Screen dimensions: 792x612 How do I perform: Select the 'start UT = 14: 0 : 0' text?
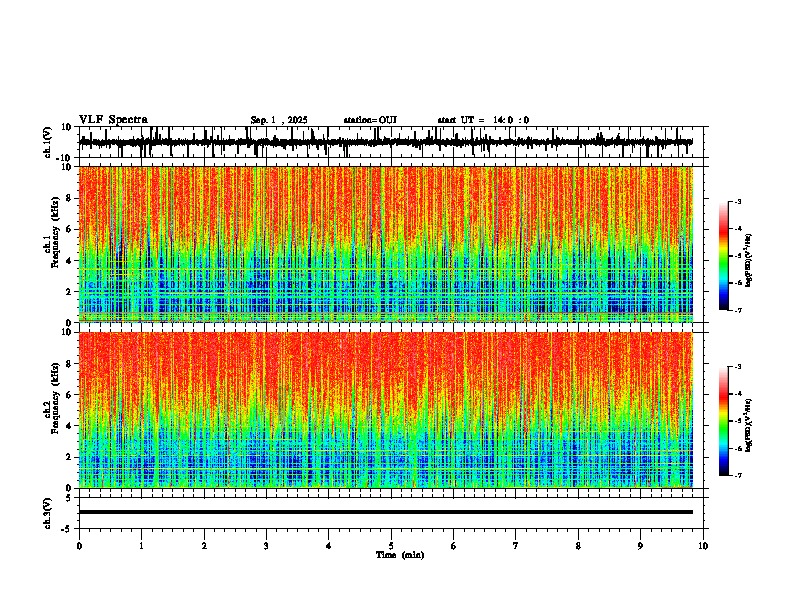click(x=483, y=120)
